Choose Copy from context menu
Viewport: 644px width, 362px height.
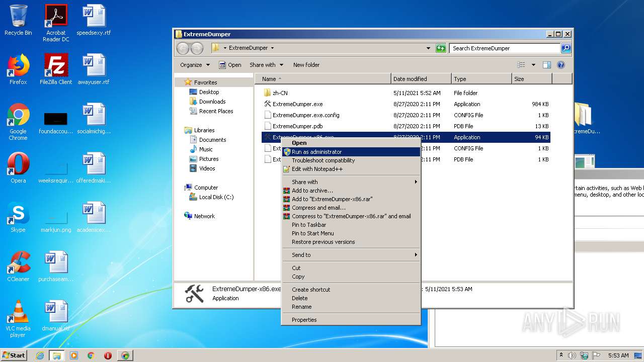(351, 277)
